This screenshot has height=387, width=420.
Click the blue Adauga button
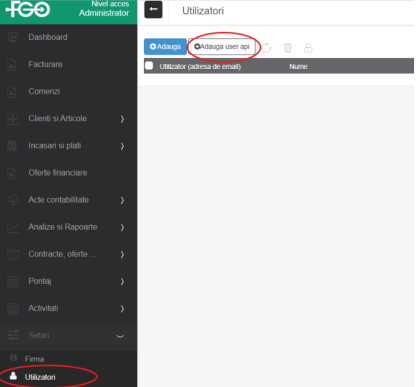coord(165,47)
